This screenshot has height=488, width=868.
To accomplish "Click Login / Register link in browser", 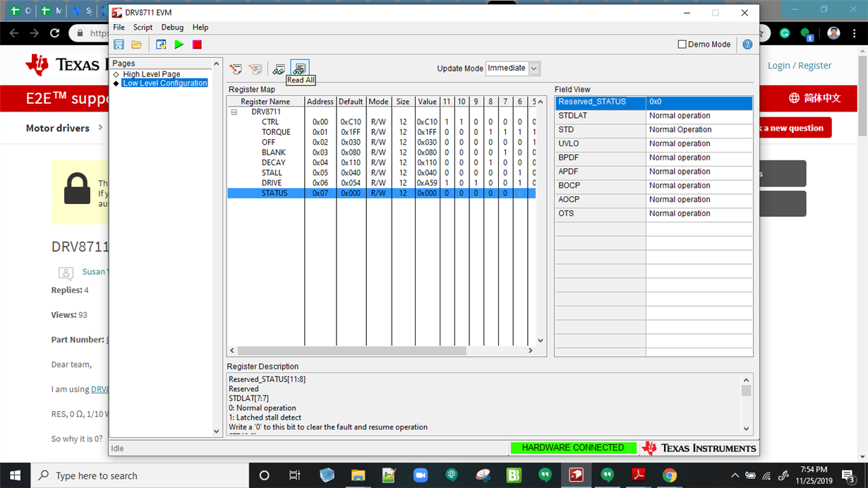I will point(800,65).
